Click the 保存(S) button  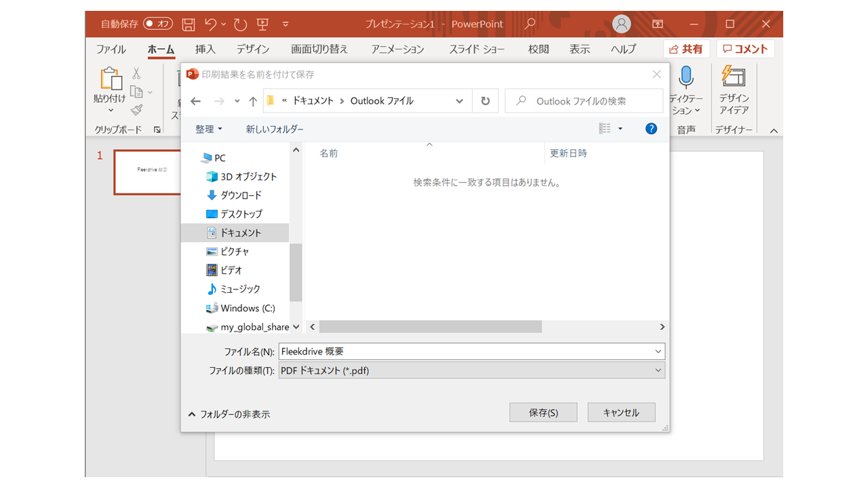click(543, 412)
